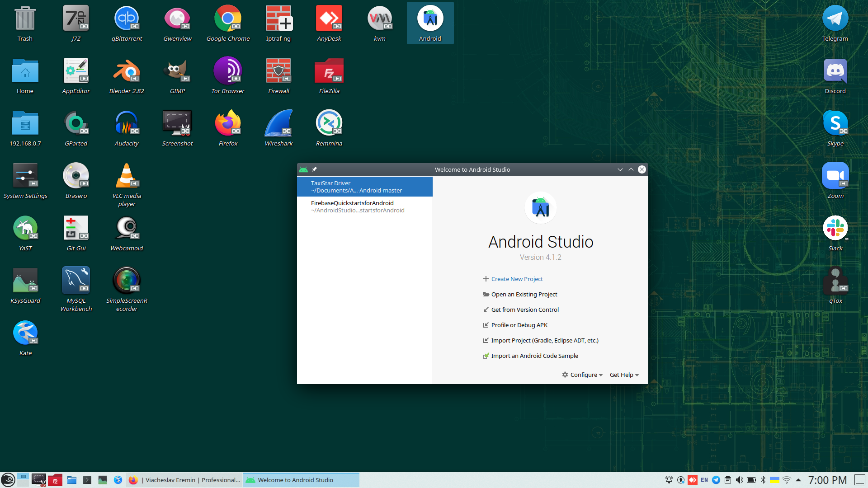The height and width of the screenshot is (488, 868).
Task: Click the Bluetooth icon in the system tray
Action: click(763, 480)
